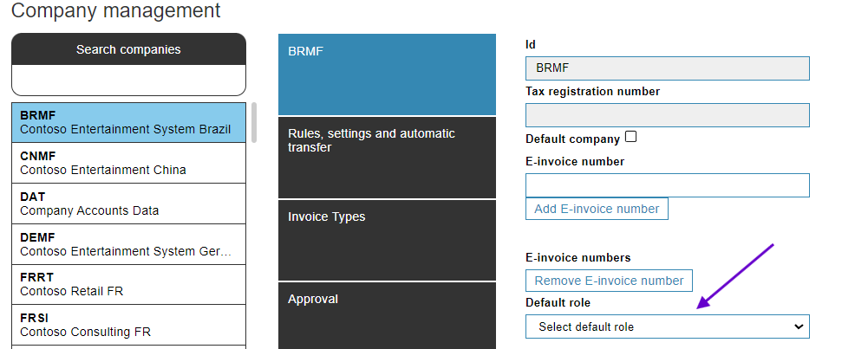
Task: Click the Search companies input box
Action: click(x=128, y=81)
